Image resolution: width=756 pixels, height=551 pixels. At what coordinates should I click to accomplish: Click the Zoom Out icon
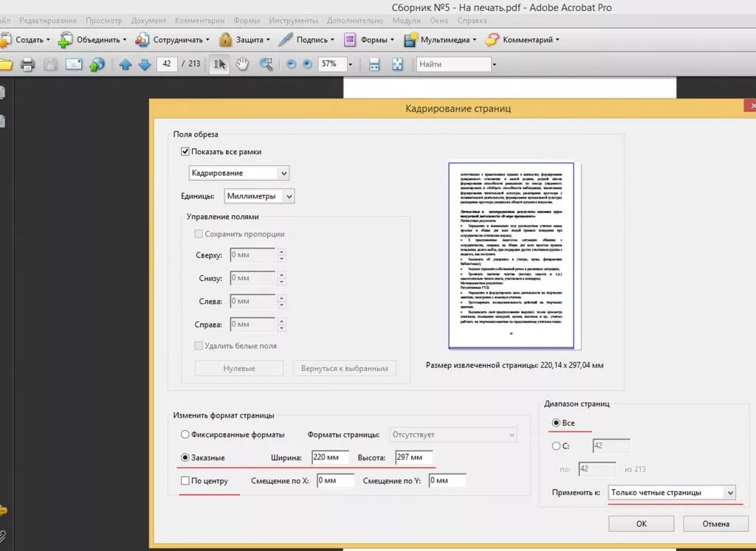[x=292, y=64]
